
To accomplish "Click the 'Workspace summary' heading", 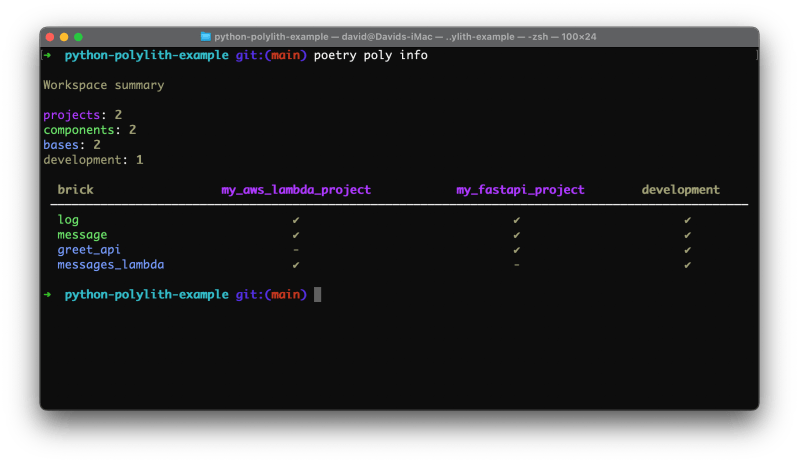I will tap(104, 85).
